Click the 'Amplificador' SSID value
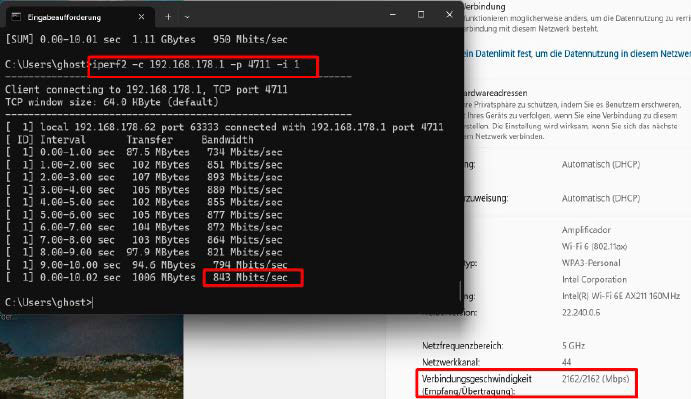 pyautogui.click(x=586, y=230)
